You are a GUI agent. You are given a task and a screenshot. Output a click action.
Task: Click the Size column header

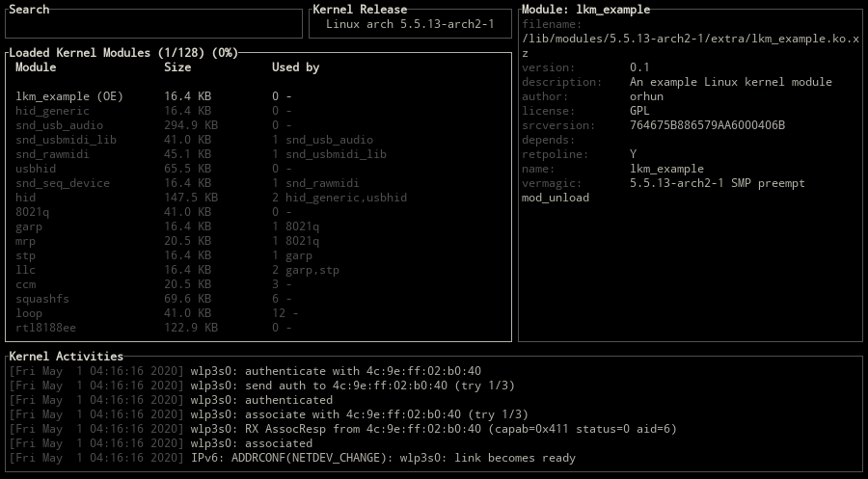(x=177, y=67)
